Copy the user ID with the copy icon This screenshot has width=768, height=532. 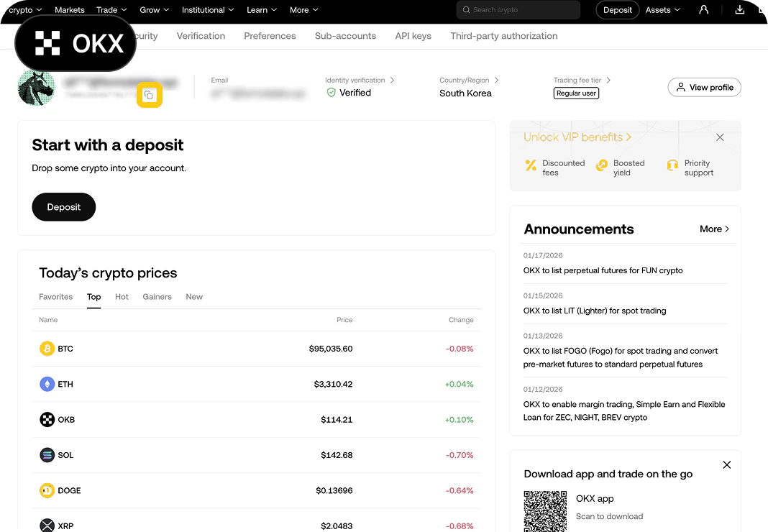point(149,95)
